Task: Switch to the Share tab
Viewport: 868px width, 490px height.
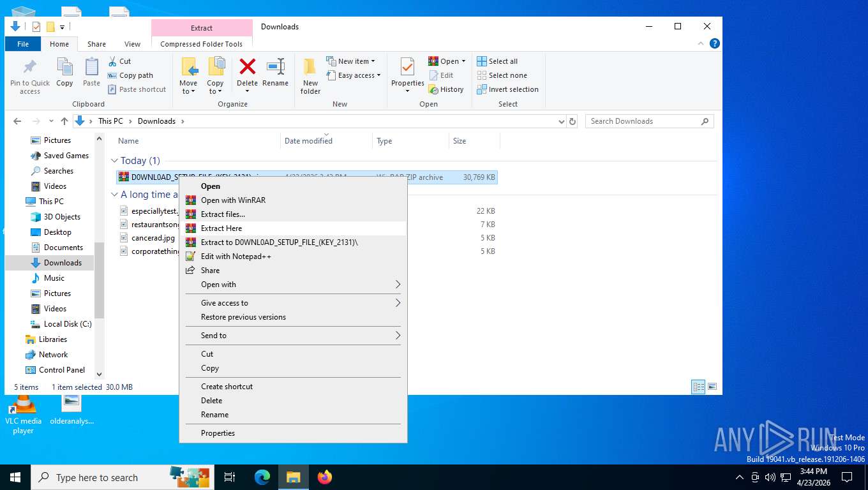Action: 96,44
